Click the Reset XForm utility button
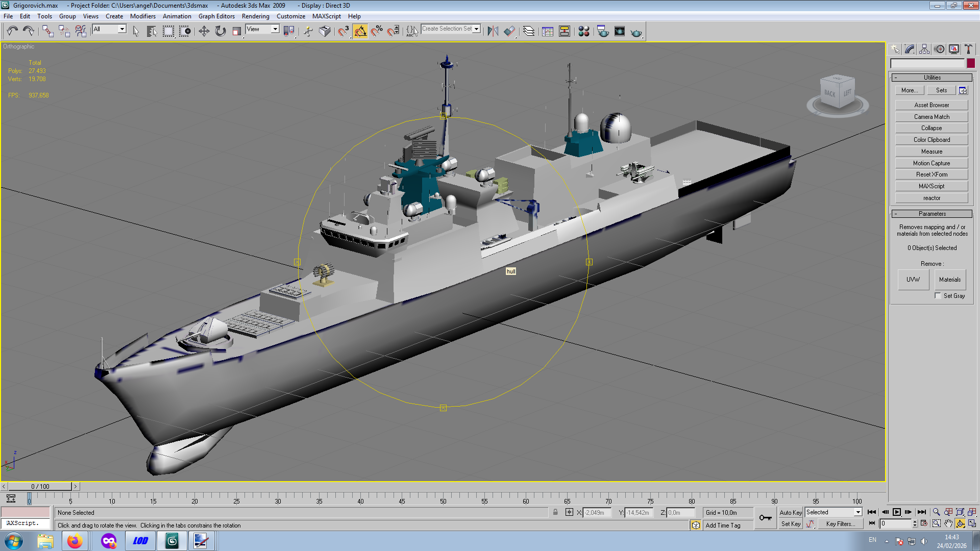 pos(932,174)
